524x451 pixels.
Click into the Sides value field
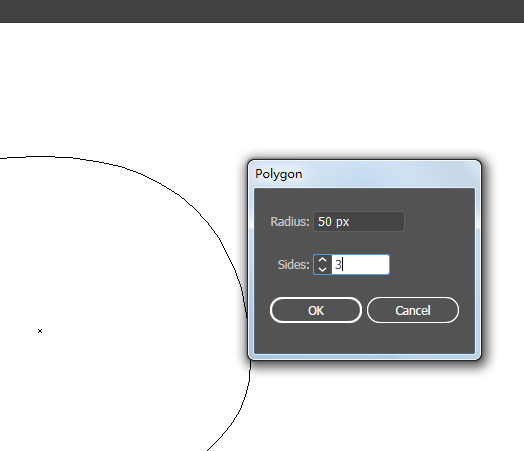tap(360, 265)
